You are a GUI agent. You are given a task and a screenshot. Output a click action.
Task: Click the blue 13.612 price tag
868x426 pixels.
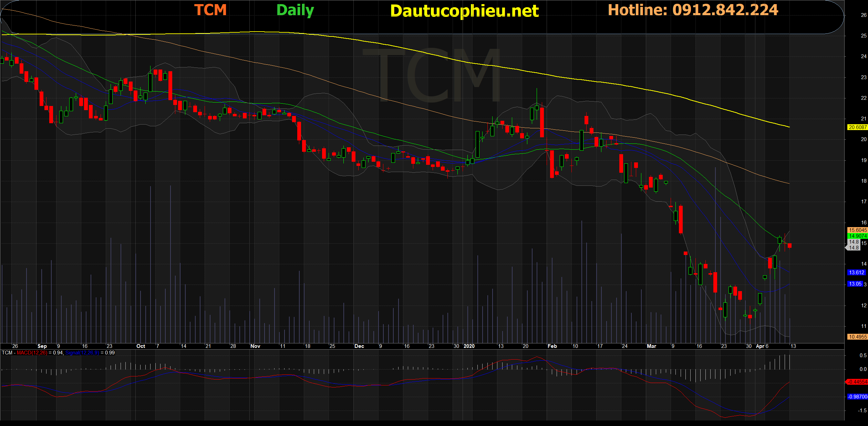pos(856,273)
